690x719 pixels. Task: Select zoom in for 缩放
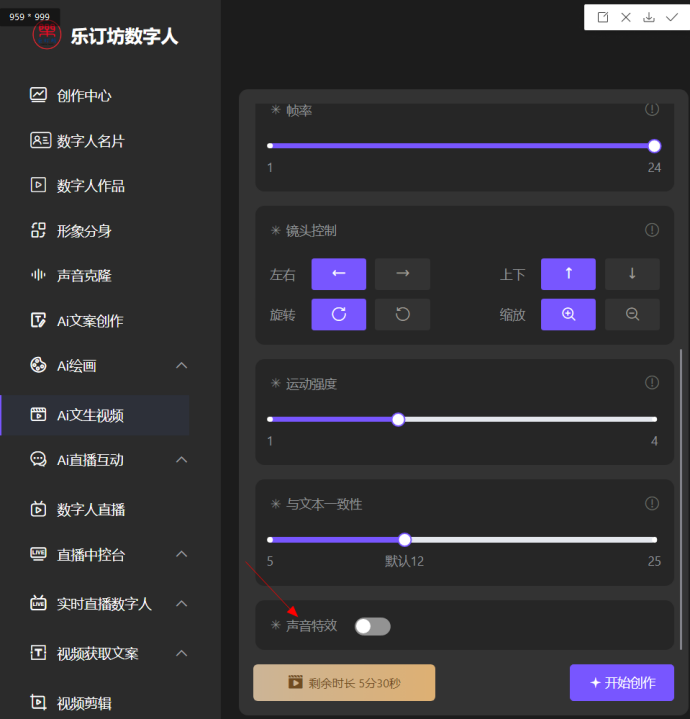(x=568, y=314)
